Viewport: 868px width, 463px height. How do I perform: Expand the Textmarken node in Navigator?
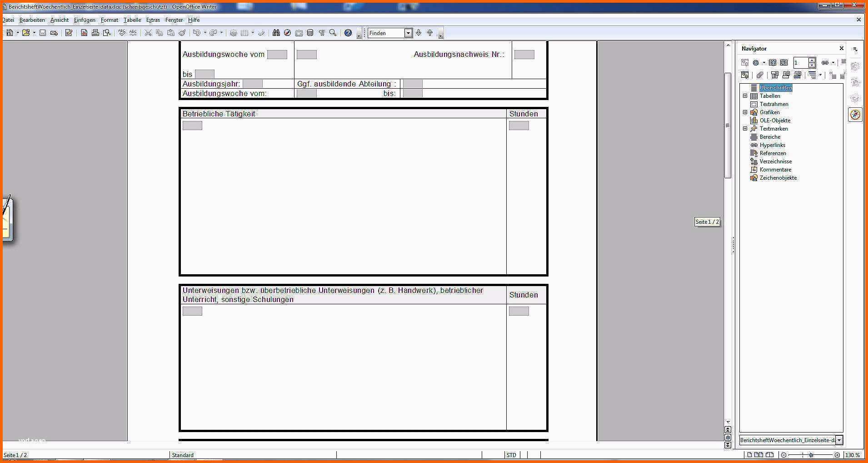(745, 129)
